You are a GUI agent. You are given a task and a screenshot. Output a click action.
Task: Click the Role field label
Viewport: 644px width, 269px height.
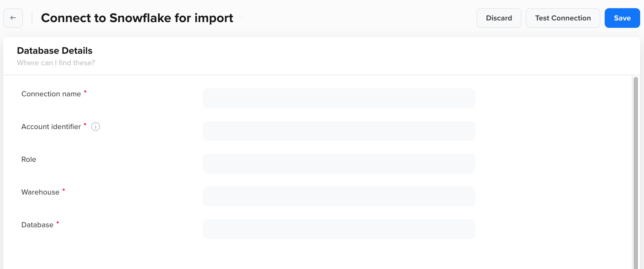click(28, 159)
